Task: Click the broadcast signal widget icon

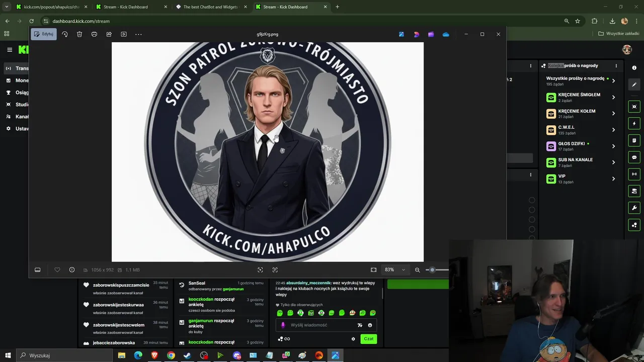Action: click(634, 174)
